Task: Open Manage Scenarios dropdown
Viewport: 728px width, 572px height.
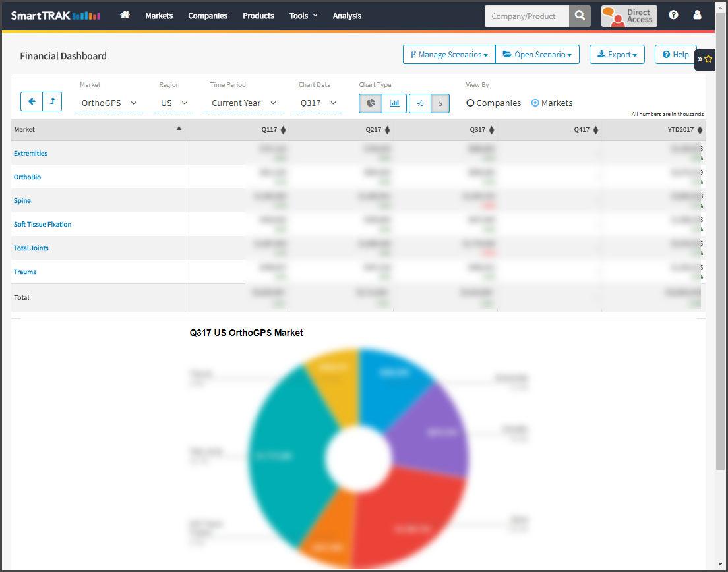Action: click(x=449, y=54)
